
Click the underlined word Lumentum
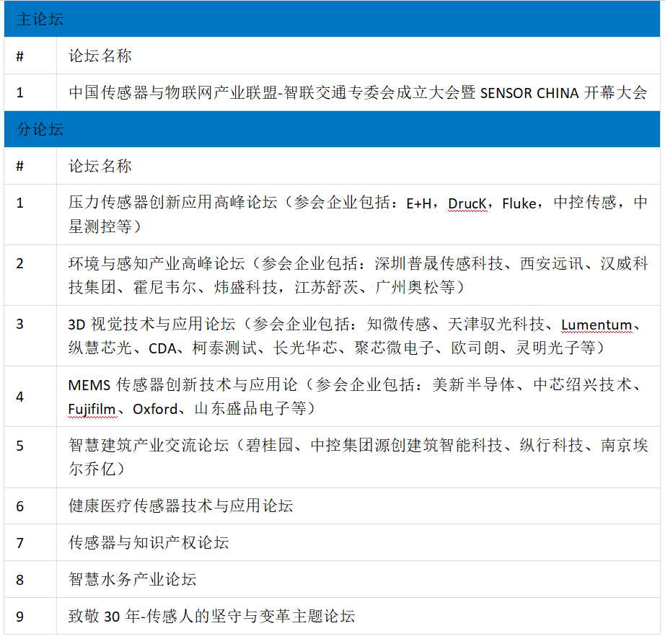pyautogui.click(x=596, y=325)
